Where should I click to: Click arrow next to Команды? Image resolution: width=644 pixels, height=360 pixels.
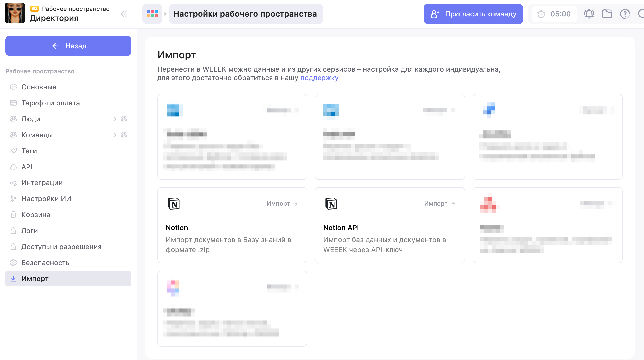click(115, 135)
